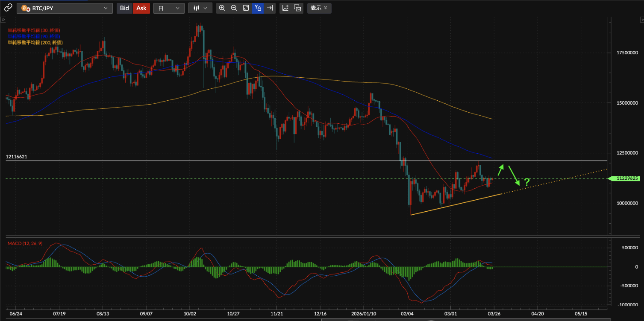Expand the left side panel arrows
Viewport: 644px width, 321px height.
tap(3, 20)
